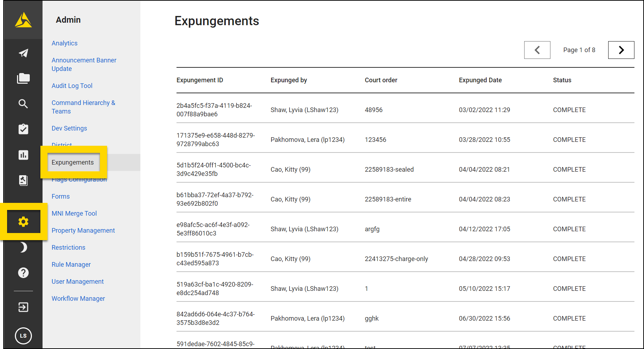The image size is (644, 349).
Task: Go to next page of expungements
Action: coord(621,50)
